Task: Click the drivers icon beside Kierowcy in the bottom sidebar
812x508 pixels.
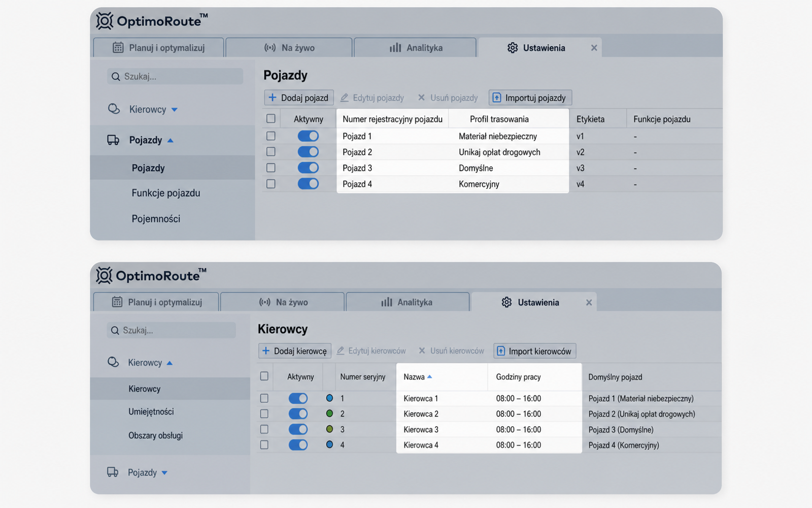Action: 113,362
